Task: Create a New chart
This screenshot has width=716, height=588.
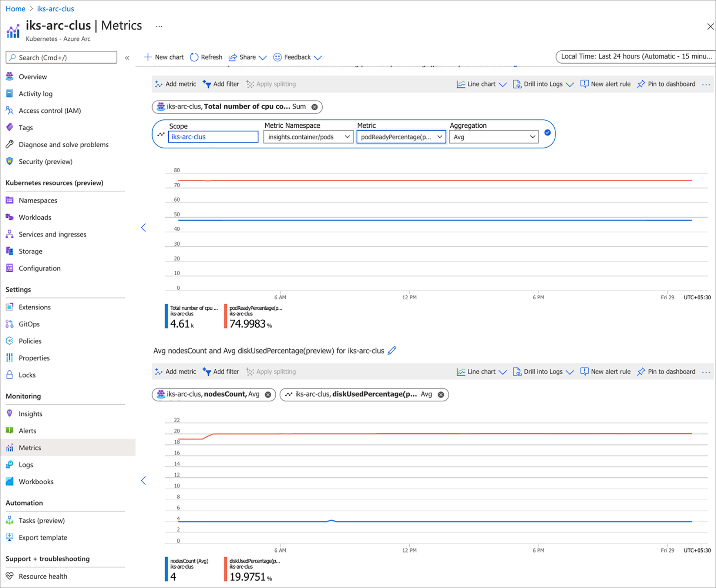Action: point(163,57)
